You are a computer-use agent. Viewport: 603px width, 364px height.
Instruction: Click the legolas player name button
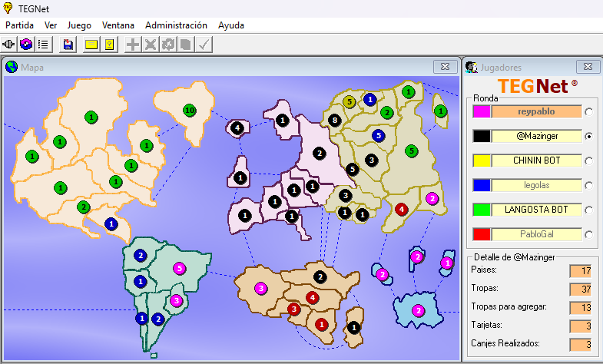[x=536, y=185]
